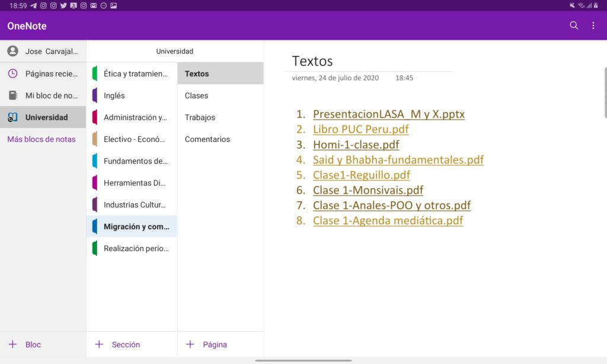This screenshot has height=364, width=607.
Task: Select the Ética y tratamien... section
Action: (x=132, y=74)
